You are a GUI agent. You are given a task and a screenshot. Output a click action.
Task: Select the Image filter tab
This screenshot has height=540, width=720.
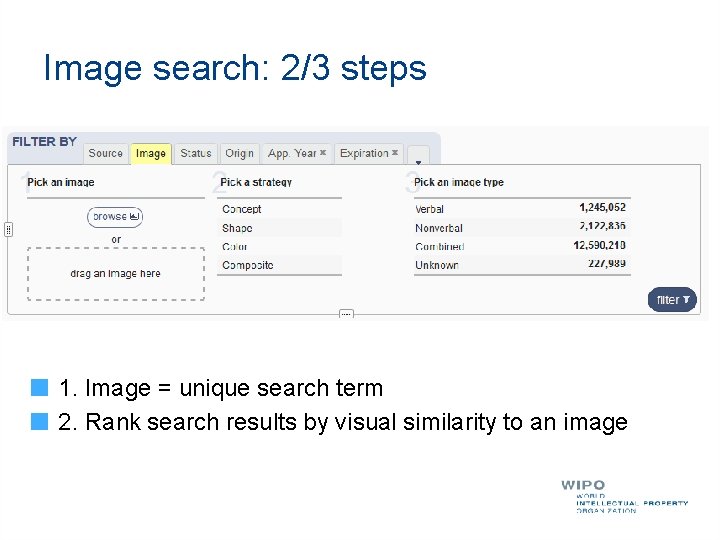pyautogui.click(x=151, y=153)
